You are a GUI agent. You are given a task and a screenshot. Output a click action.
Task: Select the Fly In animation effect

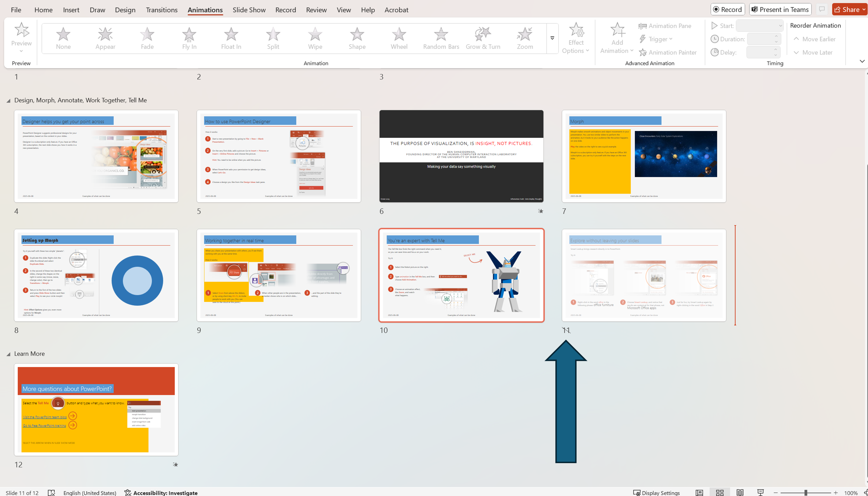point(189,38)
